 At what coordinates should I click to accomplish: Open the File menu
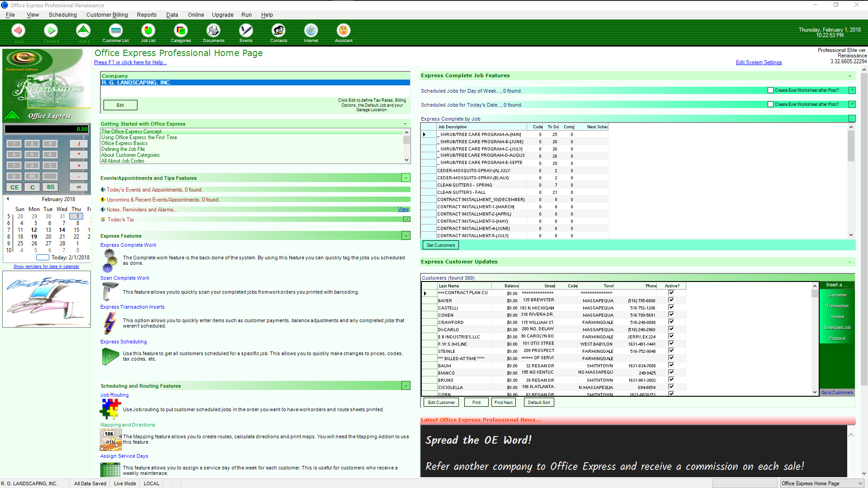pos(10,15)
